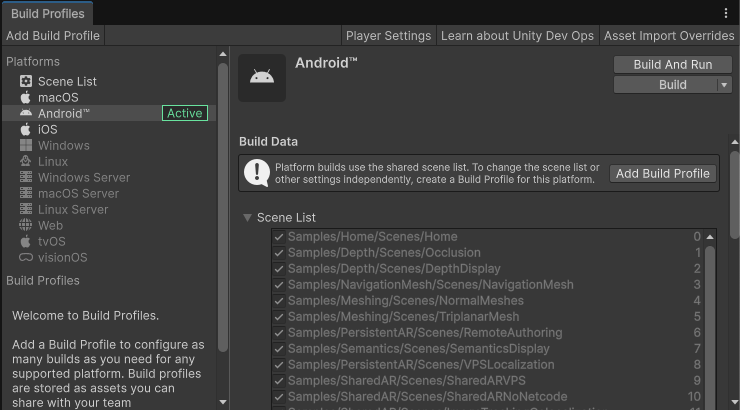The image size is (740, 410).
Task: Toggle the SharedARVPS scene checkbox
Action: point(279,381)
